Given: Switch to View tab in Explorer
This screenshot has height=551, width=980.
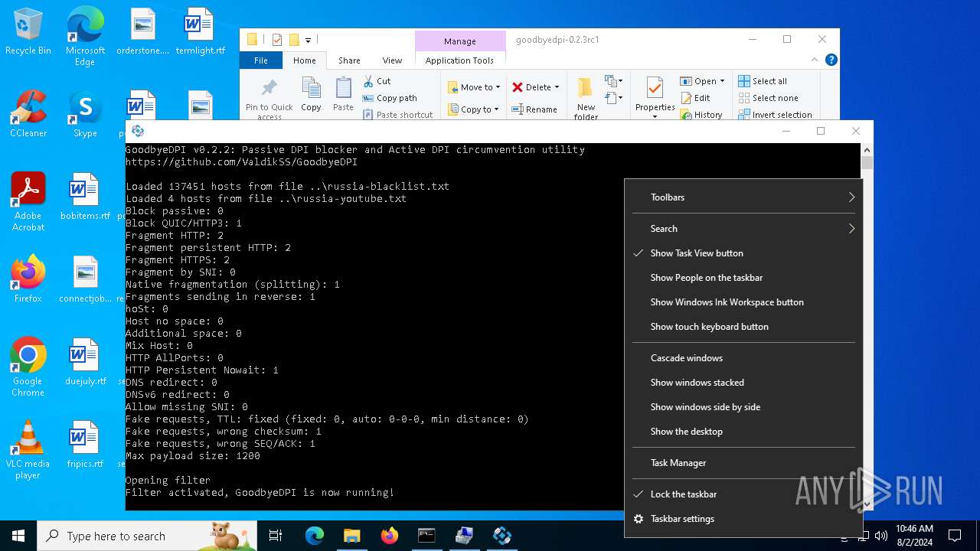Looking at the screenshot, I should (392, 60).
